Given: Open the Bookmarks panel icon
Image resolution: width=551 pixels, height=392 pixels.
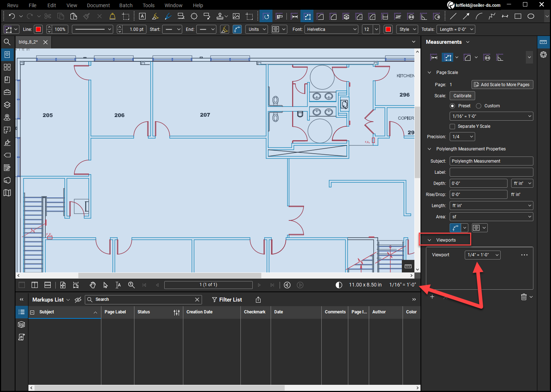Looking at the screenshot, I should [x=7, y=80].
